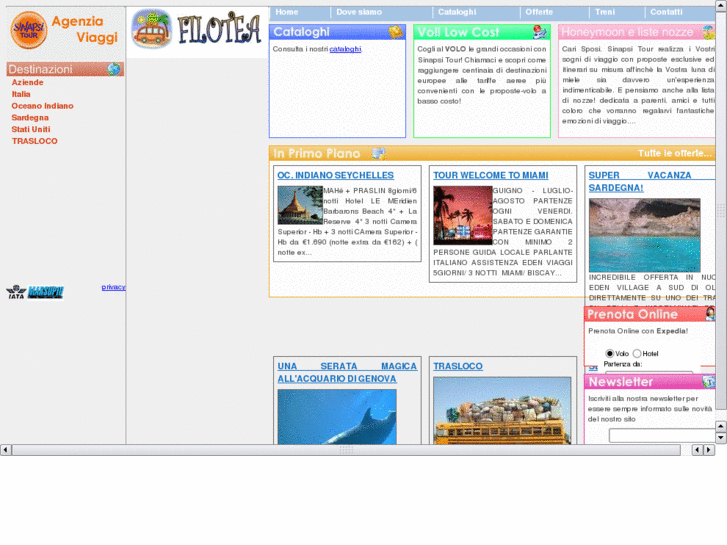Click the Sardegna sea cave photo
This screenshot has width=727, height=545.
[644, 235]
